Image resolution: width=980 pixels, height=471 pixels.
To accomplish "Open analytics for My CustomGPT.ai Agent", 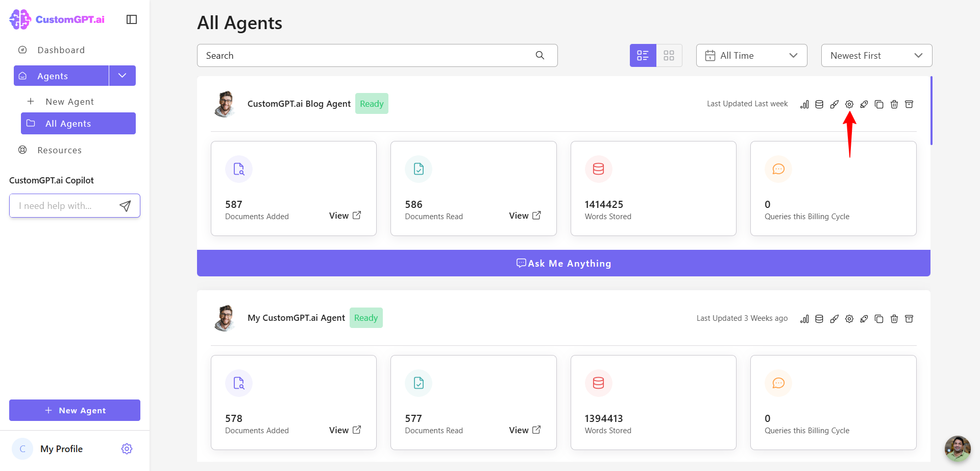I will pos(804,319).
